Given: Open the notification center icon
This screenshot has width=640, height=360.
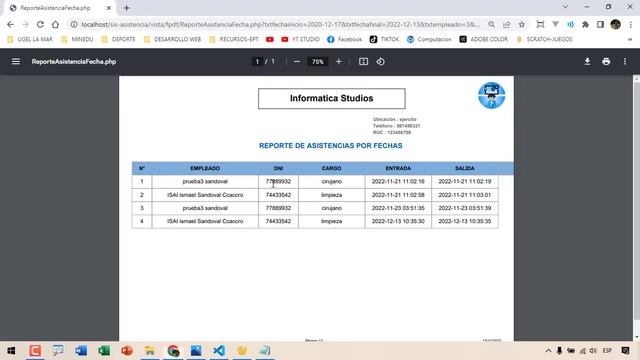Looking at the screenshot, I should coord(625,351).
